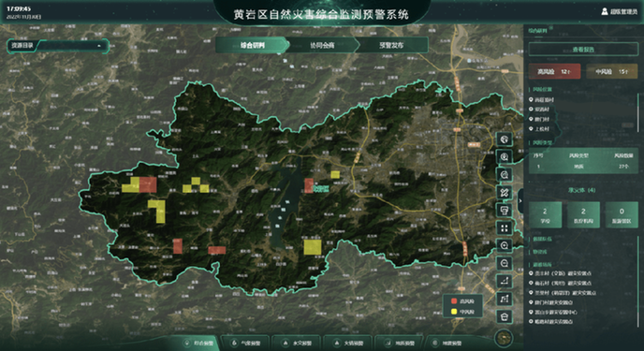Click the globe icon in map toolbar
The image size is (644, 351).
pos(505,139)
